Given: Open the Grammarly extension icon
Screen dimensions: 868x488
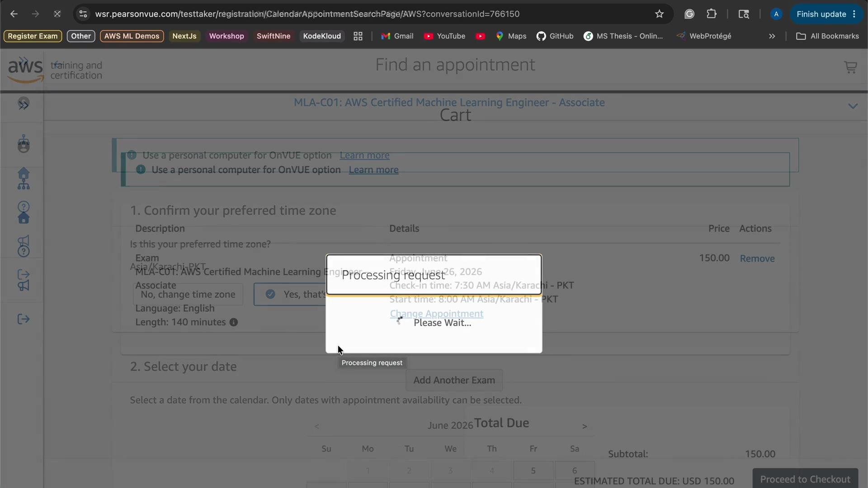Looking at the screenshot, I should [689, 14].
